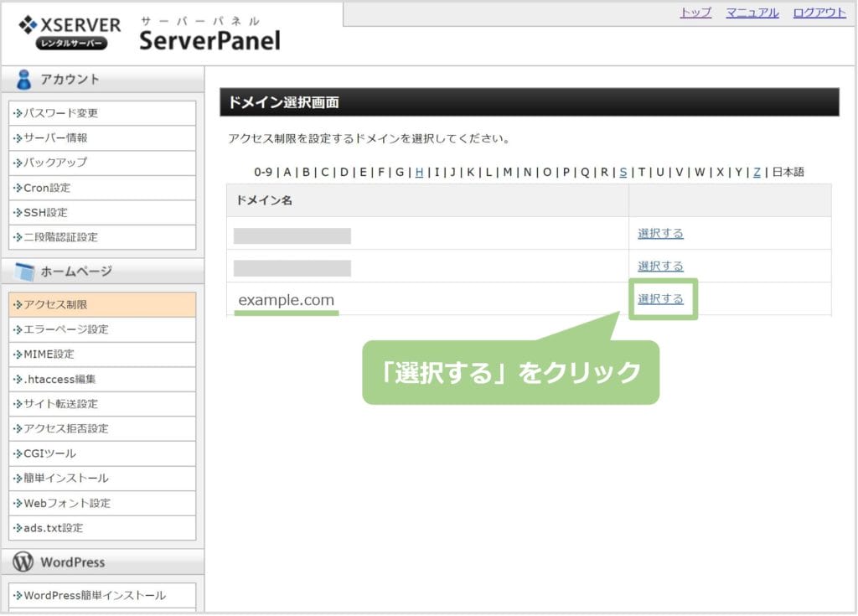Click 選択する in the first domain row

(660, 234)
